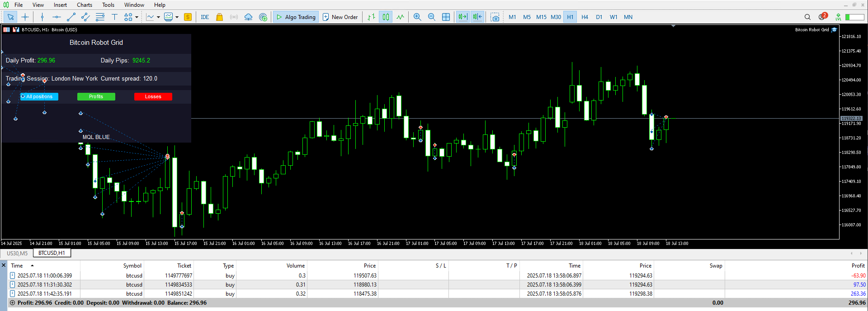Click the green Profits button
This screenshot has height=311, width=868.
tap(96, 96)
